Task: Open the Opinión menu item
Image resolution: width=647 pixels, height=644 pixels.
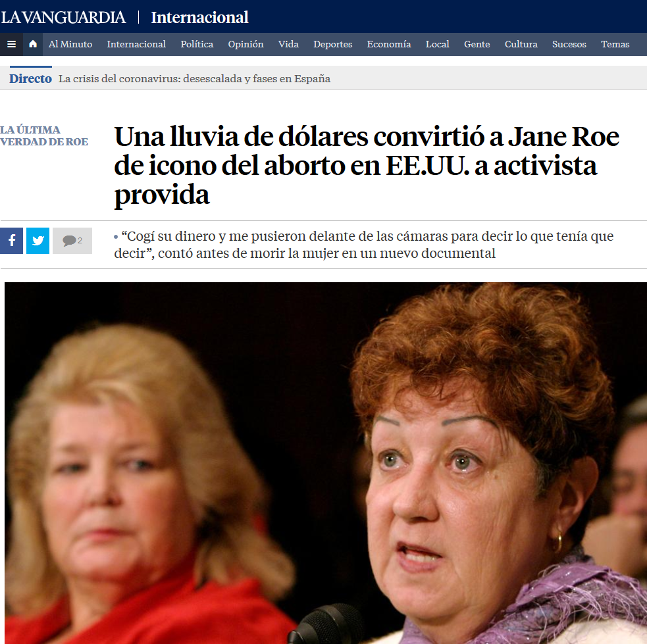Action: pyautogui.click(x=246, y=44)
